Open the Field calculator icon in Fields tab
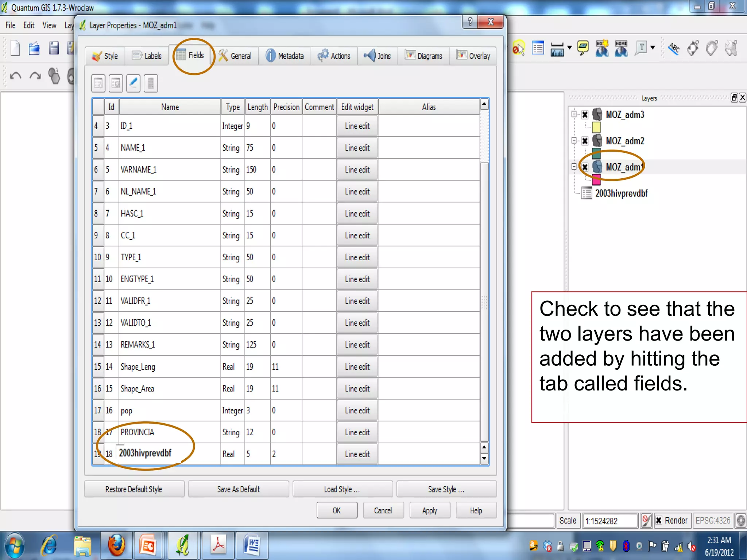 (151, 83)
